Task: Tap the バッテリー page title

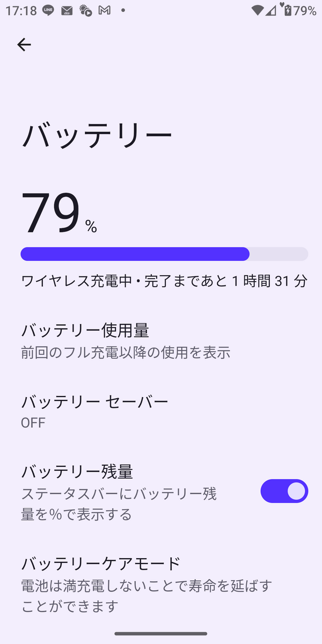Action: [97, 135]
